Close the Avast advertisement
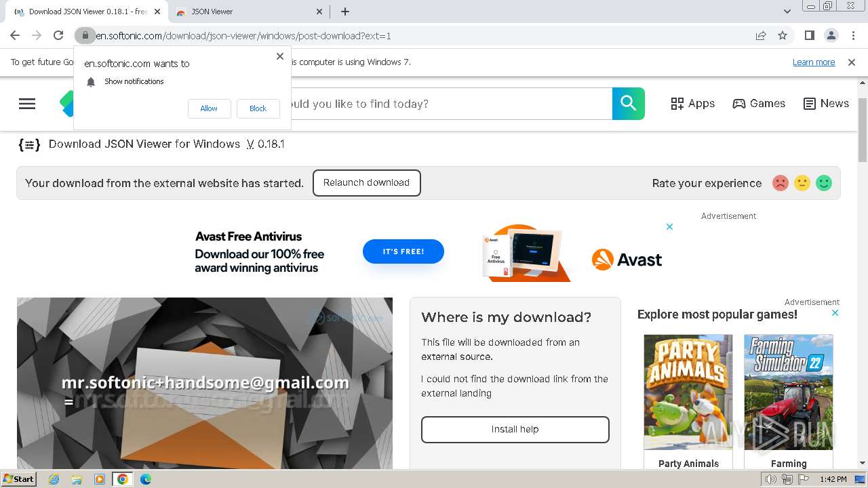Image resolution: width=868 pixels, height=488 pixels. click(x=669, y=227)
